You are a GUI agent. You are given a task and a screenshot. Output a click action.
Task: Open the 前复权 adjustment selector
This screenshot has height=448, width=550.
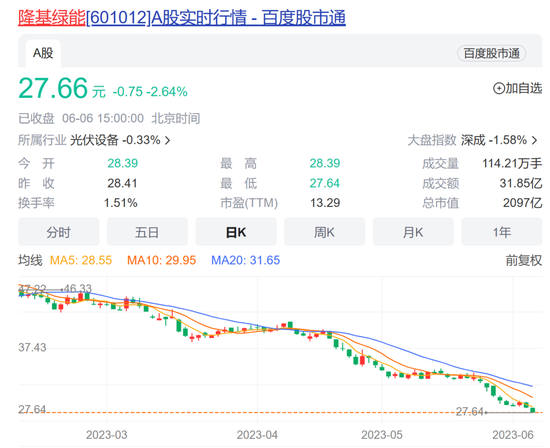pos(523,260)
